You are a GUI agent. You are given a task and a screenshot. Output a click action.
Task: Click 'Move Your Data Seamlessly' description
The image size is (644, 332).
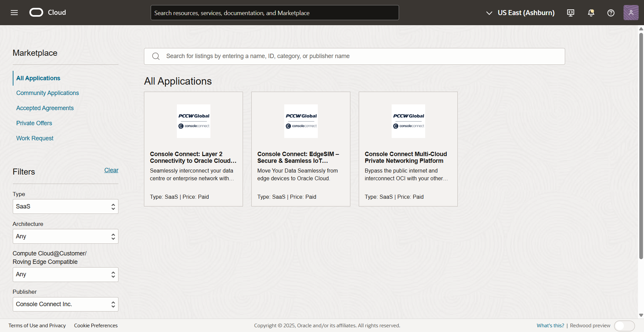(298, 175)
